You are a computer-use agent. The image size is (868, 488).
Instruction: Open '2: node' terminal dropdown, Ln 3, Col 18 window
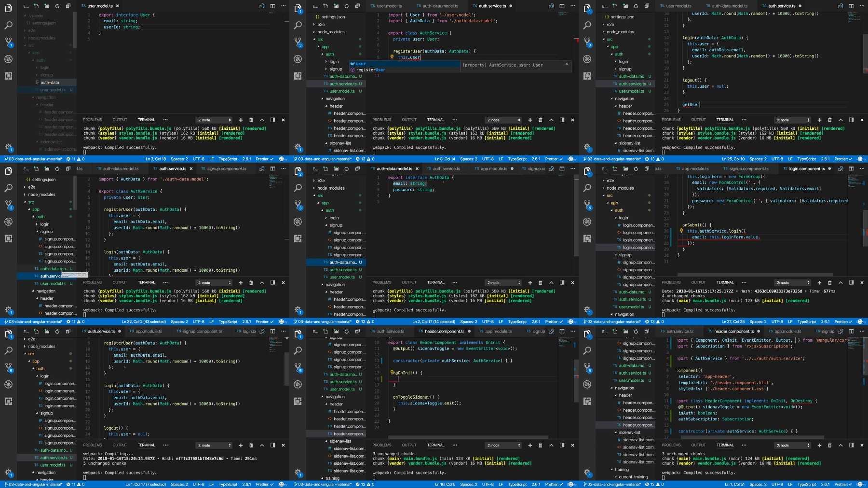point(214,120)
